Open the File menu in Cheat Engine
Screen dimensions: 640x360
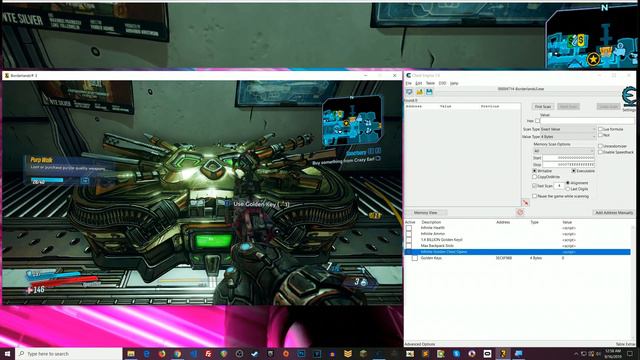(x=409, y=83)
